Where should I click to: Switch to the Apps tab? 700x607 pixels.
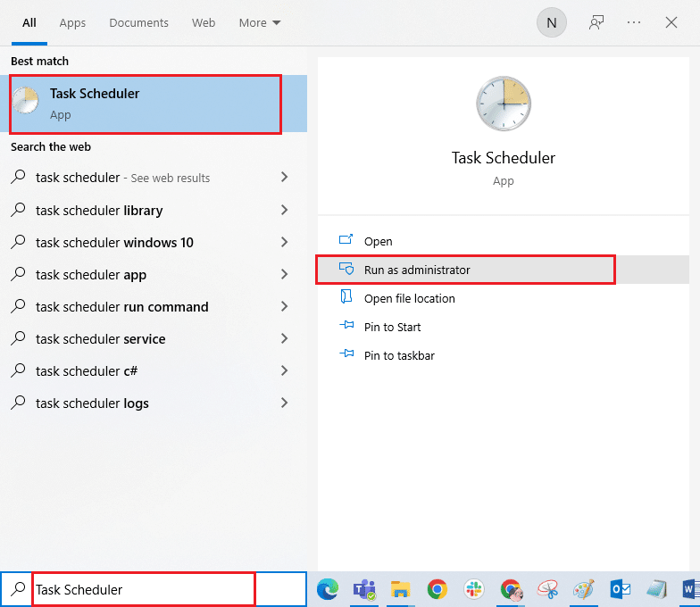[72, 23]
